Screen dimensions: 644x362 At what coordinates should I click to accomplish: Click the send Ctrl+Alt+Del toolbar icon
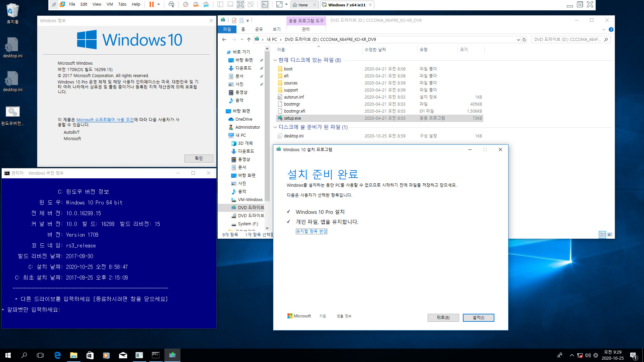[171, 5]
